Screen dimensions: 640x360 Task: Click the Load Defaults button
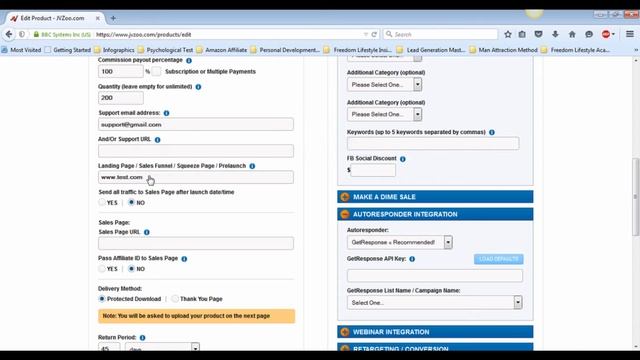pos(498,259)
